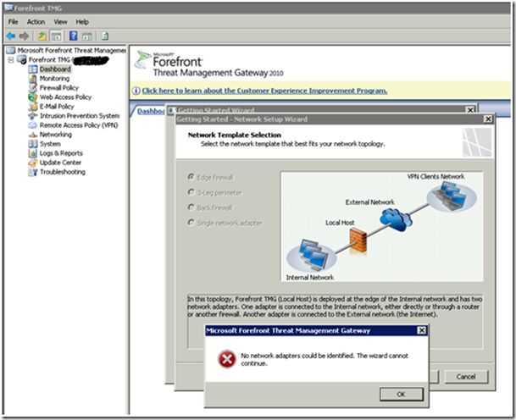516x420 pixels.
Task: Select the Edge firewall radio button
Action: [x=191, y=177]
